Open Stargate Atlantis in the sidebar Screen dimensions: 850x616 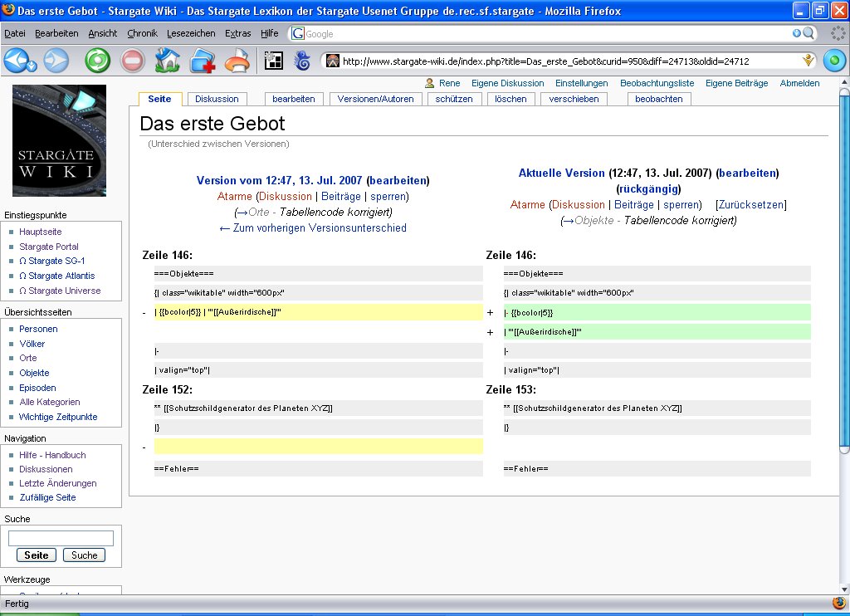point(56,276)
